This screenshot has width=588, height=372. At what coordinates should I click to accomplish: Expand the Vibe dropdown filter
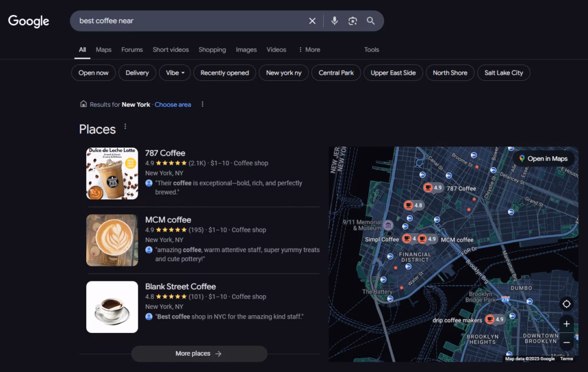point(175,73)
